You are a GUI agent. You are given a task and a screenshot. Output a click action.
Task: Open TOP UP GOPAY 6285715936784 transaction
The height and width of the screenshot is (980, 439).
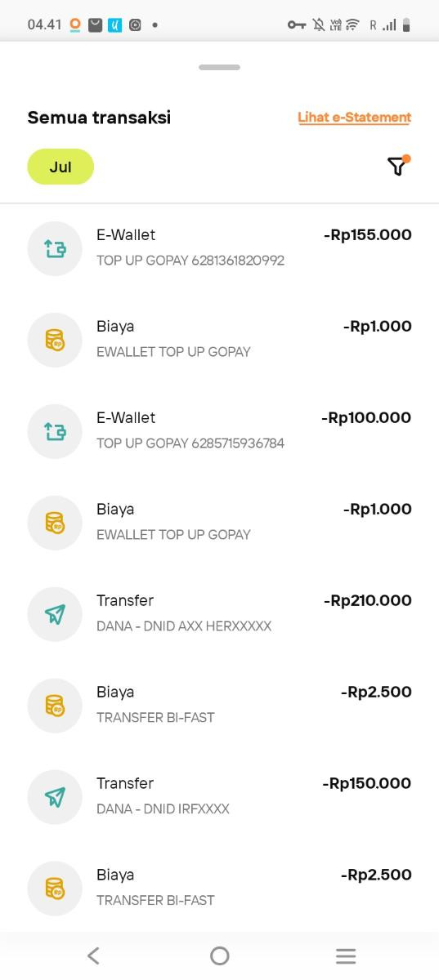(219, 431)
